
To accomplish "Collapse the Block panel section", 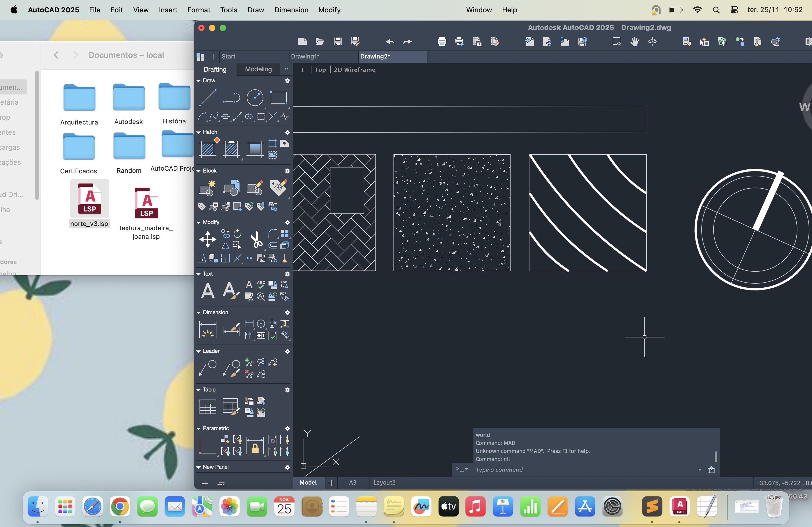I will click(198, 171).
